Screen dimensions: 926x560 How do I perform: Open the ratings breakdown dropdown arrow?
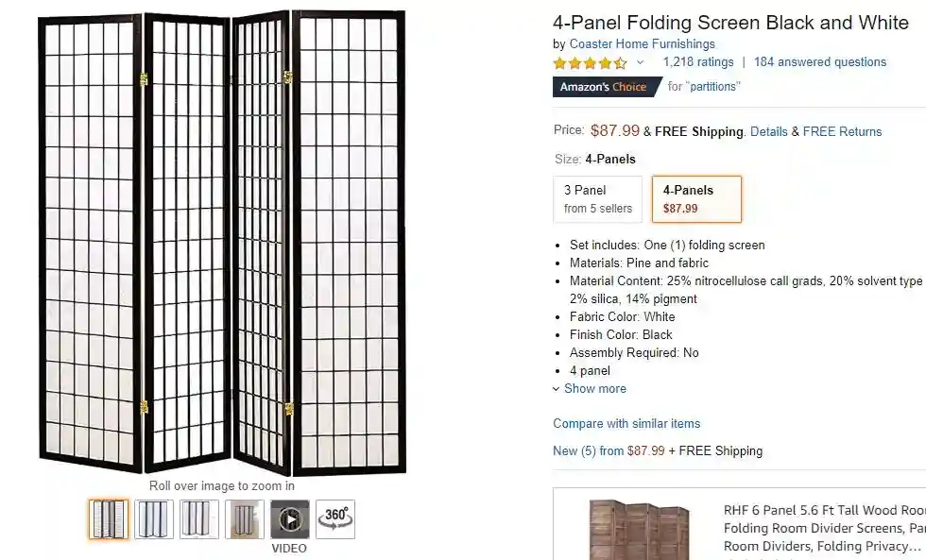[x=640, y=62]
